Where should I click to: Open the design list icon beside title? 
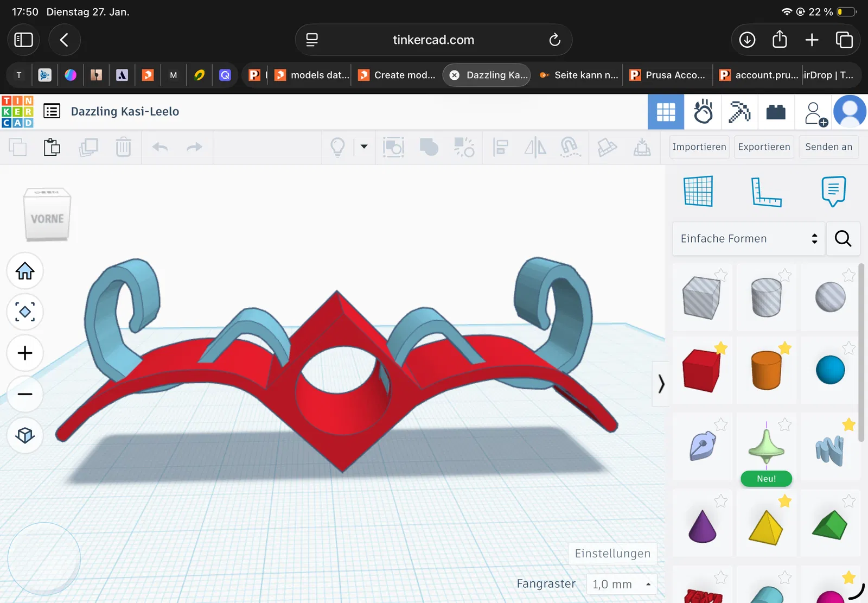pyautogui.click(x=52, y=111)
